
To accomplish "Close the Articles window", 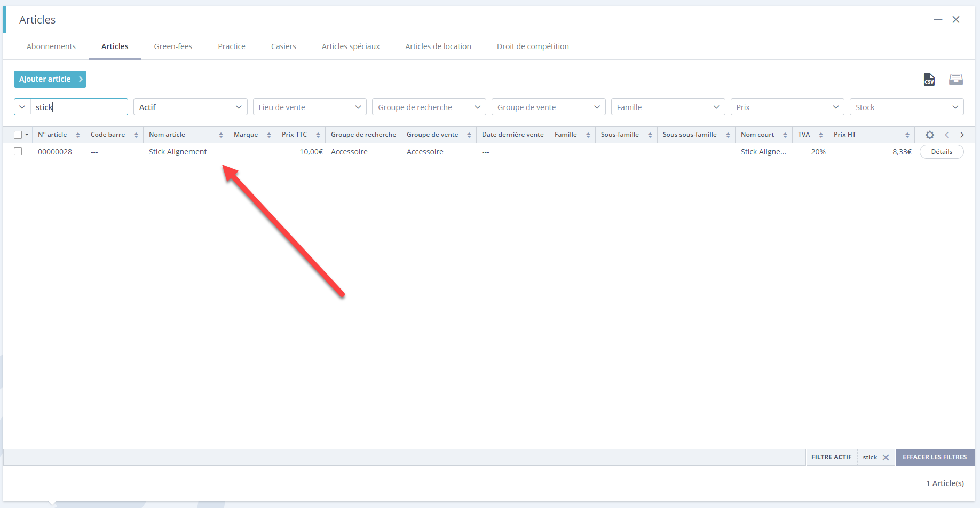I will point(956,20).
